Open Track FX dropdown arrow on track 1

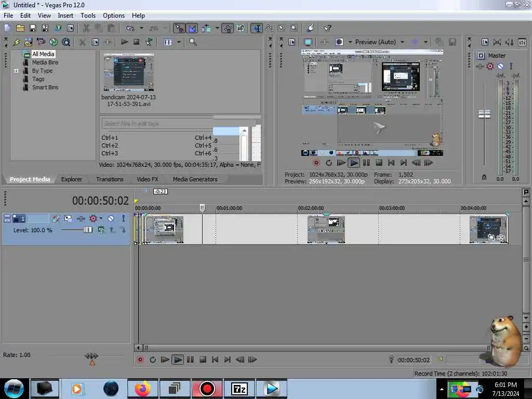[101, 219]
